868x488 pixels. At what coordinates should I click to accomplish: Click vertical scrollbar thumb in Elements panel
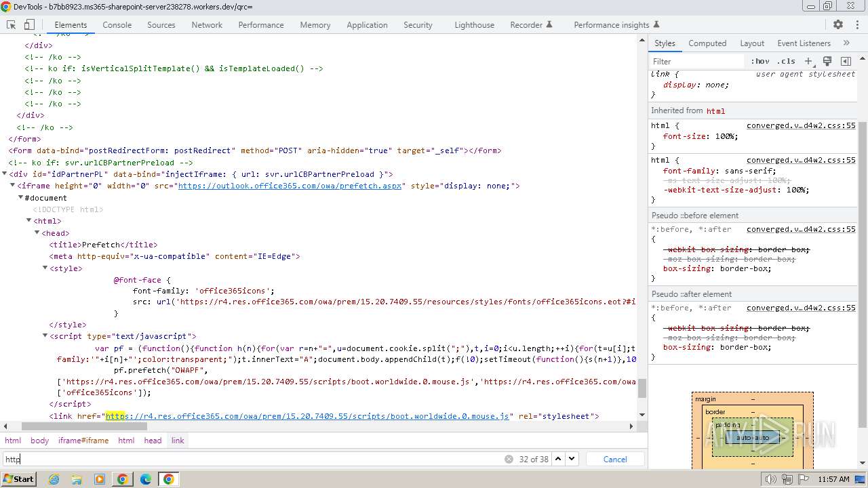point(642,388)
